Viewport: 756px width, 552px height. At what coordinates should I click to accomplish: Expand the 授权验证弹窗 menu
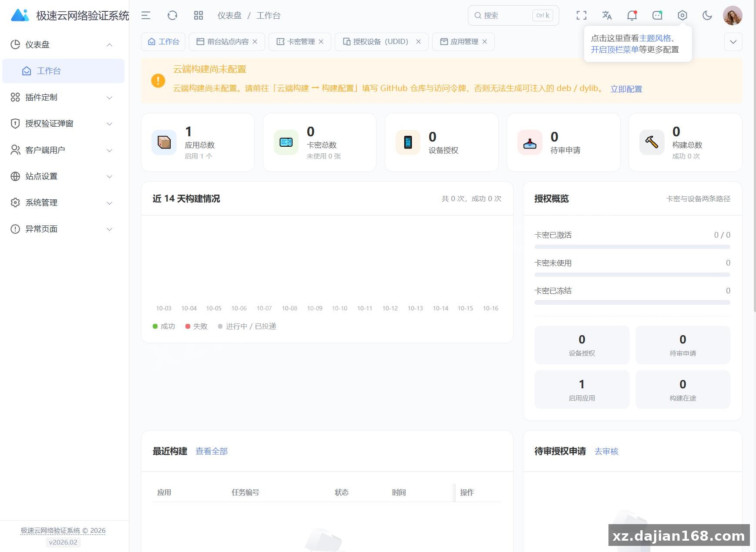[x=63, y=124]
